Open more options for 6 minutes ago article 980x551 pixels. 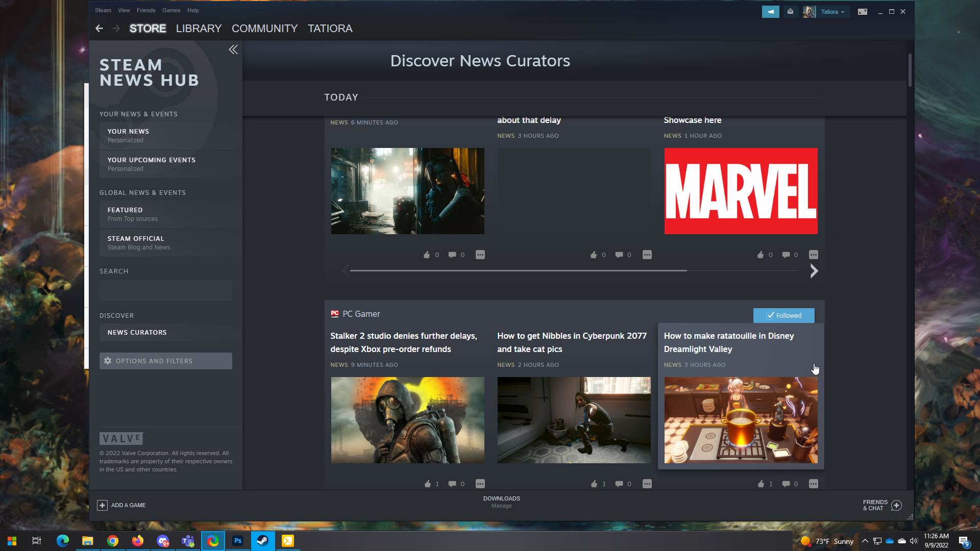click(480, 255)
